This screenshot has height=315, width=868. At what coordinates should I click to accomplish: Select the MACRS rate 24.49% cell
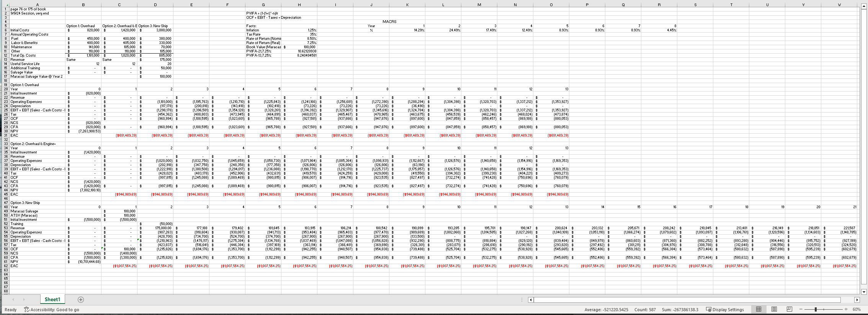pos(443,30)
